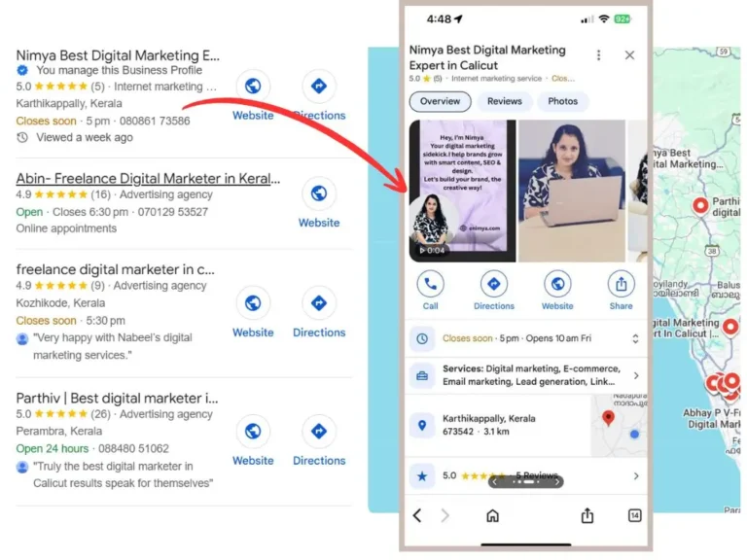Tap Directions icon in phone panel
Viewport: 747px width, 560px height.
point(493,284)
